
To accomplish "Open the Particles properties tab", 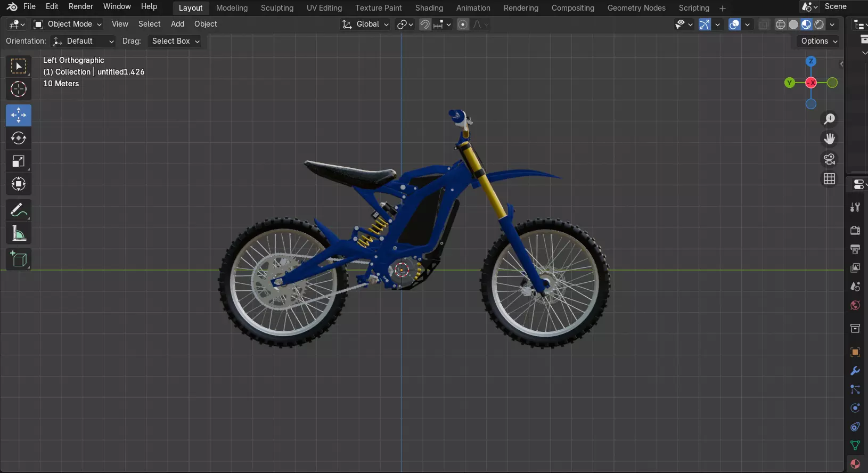I will 855,389.
